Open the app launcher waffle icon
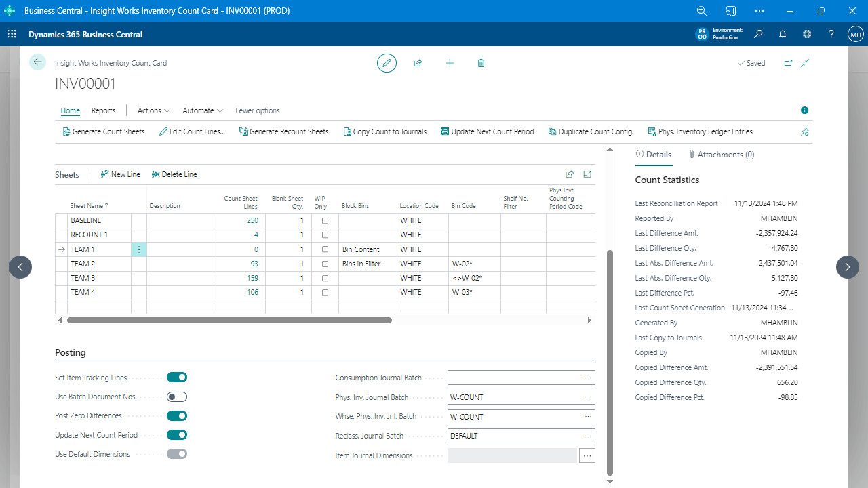The width and height of the screenshot is (868, 488). (x=12, y=35)
